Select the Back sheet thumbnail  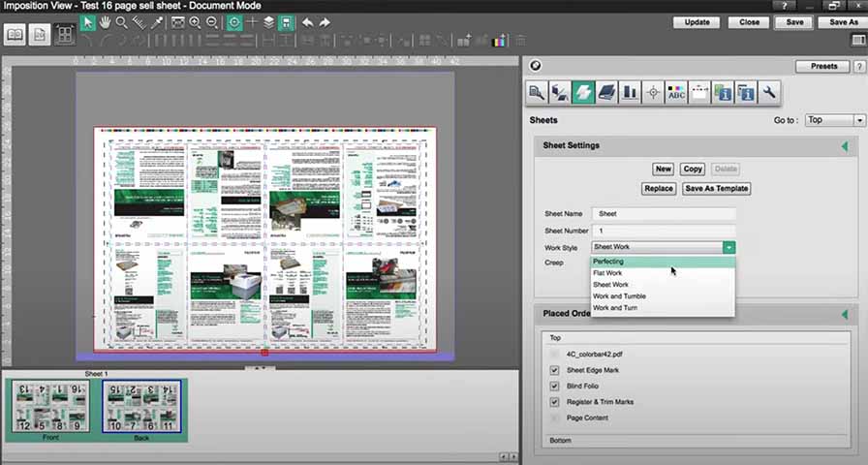[x=141, y=406]
